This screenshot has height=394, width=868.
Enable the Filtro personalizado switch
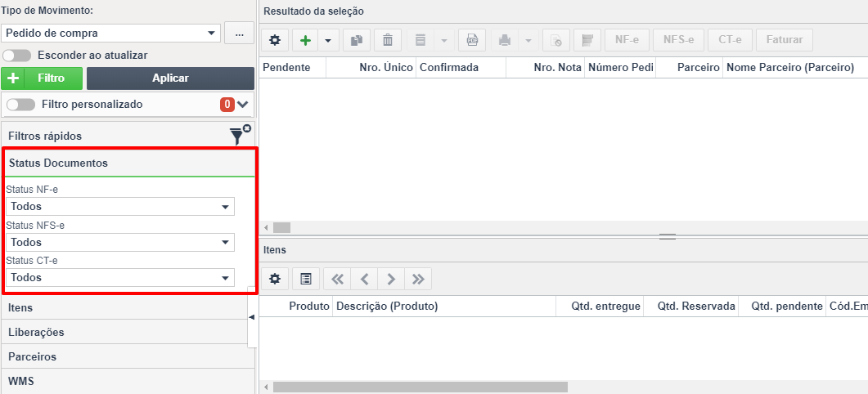coord(20,104)
